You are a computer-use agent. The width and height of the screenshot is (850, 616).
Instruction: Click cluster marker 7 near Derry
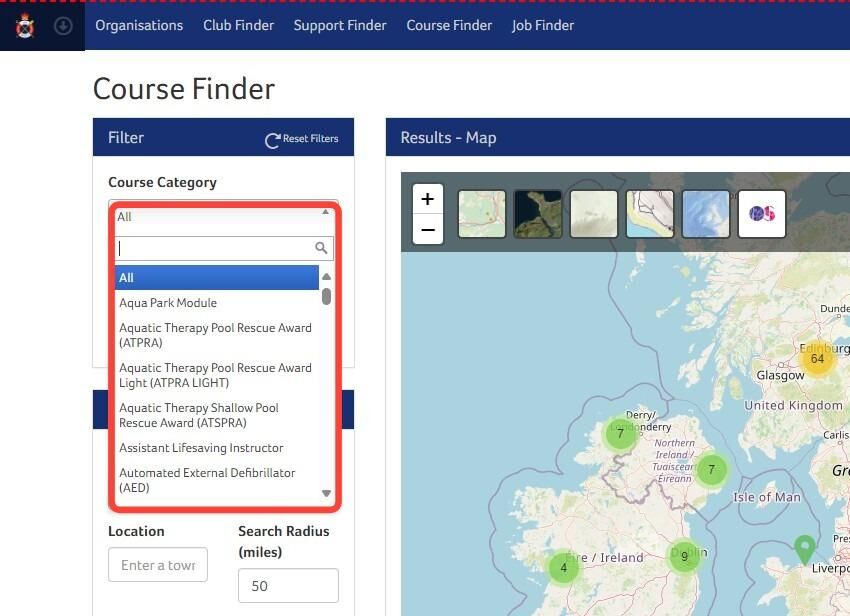point(620,434)
